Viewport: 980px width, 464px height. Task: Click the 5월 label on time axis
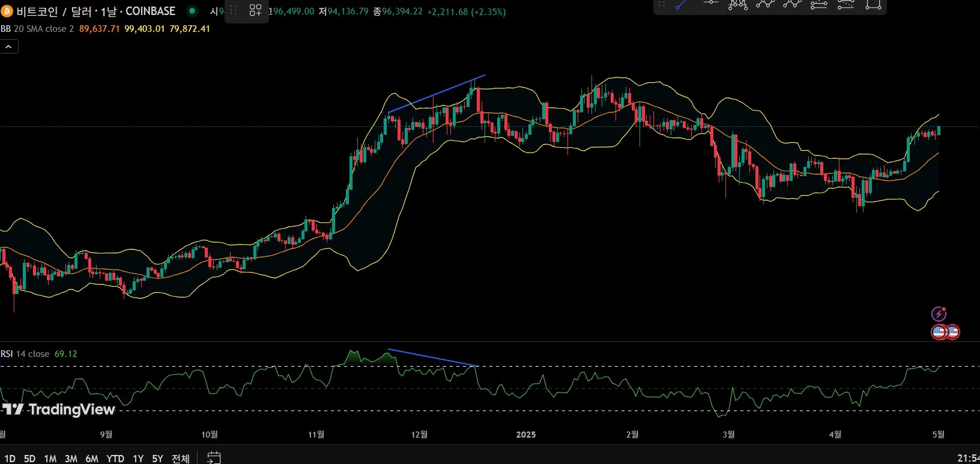(x=939, y=435)
